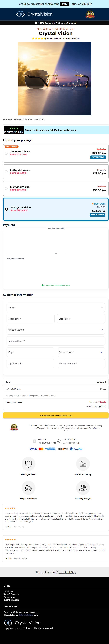Click the Best Deal star icon
Screen dimensions: 109x644
coord(93,204)
